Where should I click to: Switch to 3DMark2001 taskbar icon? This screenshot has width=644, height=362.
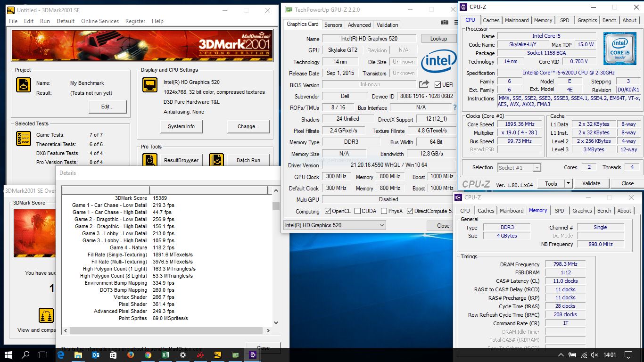(x=218, y=355)
